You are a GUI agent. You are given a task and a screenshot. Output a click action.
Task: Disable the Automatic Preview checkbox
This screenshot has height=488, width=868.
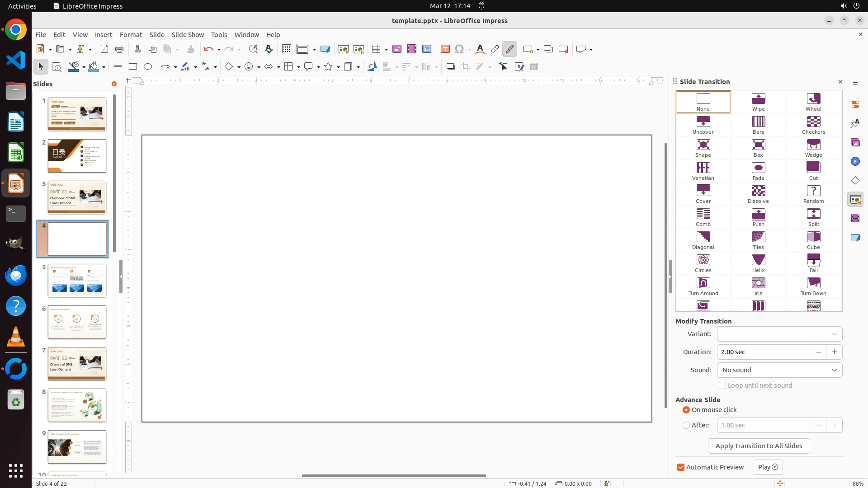pos(681,467)
